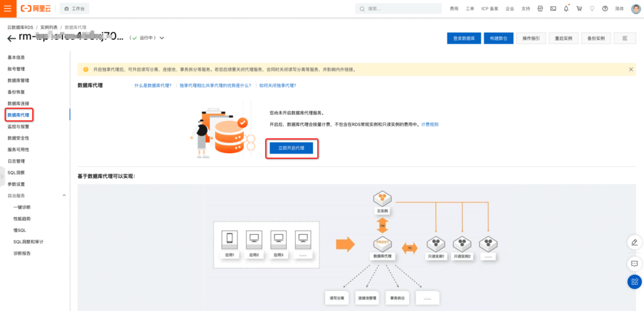Open 日志管理 in sidebar
The image size is (644, 311).
tap(17, 161)
